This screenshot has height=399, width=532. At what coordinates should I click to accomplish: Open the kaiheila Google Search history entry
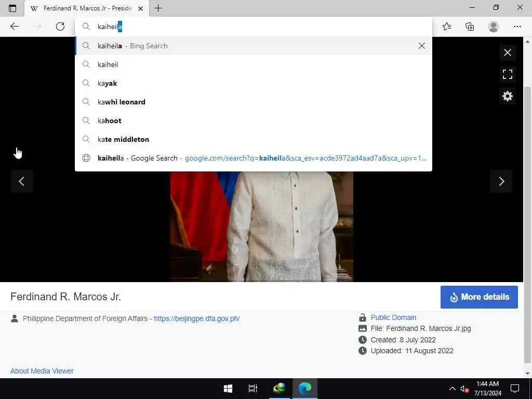253,158
